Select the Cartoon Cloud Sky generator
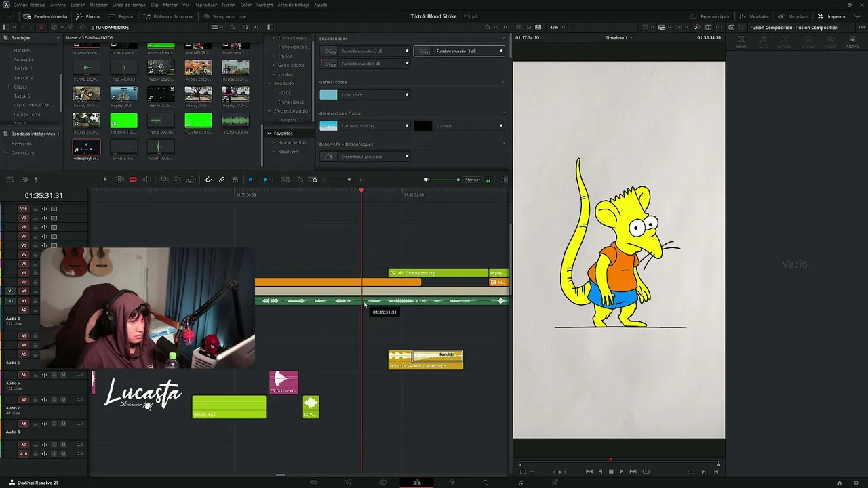This screenshot has height=488, width=868. [365, 126]
